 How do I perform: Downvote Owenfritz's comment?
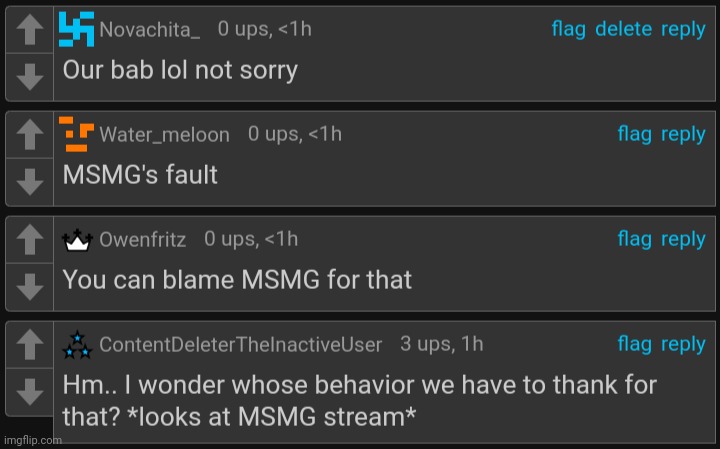pyautogui.click(x=30, y=285)
